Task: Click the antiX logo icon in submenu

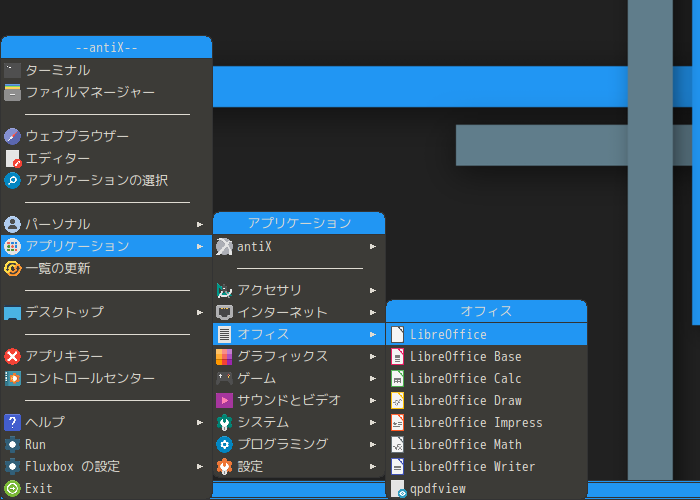Action: [224, 246]
